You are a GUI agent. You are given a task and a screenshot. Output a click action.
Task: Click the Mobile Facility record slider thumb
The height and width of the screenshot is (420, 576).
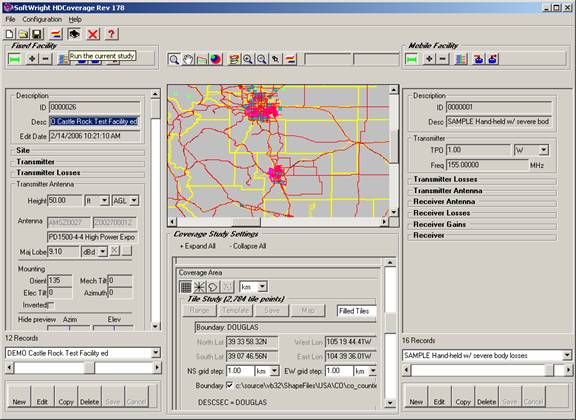point(549,370)
